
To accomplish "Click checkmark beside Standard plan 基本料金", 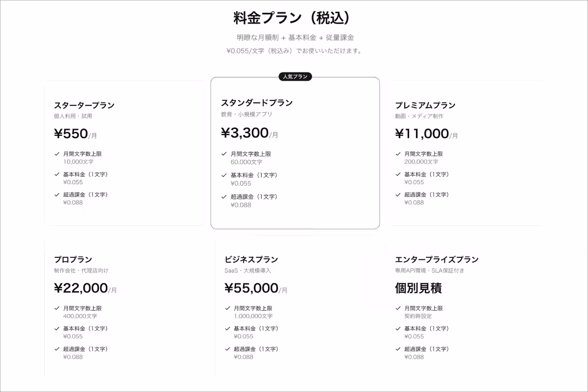I will (224, 175).
